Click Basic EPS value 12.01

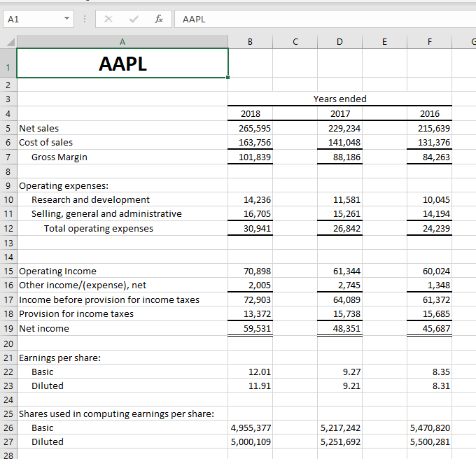pyautogui.click(x=250, y=372)
